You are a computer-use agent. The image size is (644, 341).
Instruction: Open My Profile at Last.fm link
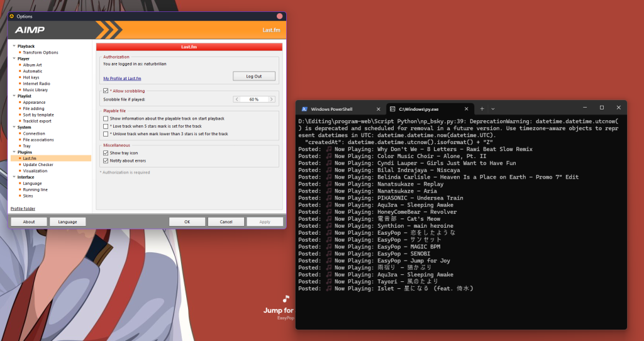coord(122,79)
